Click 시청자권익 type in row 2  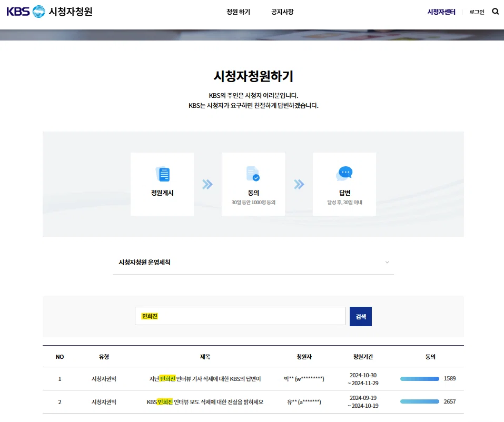(x=104, y=402)
